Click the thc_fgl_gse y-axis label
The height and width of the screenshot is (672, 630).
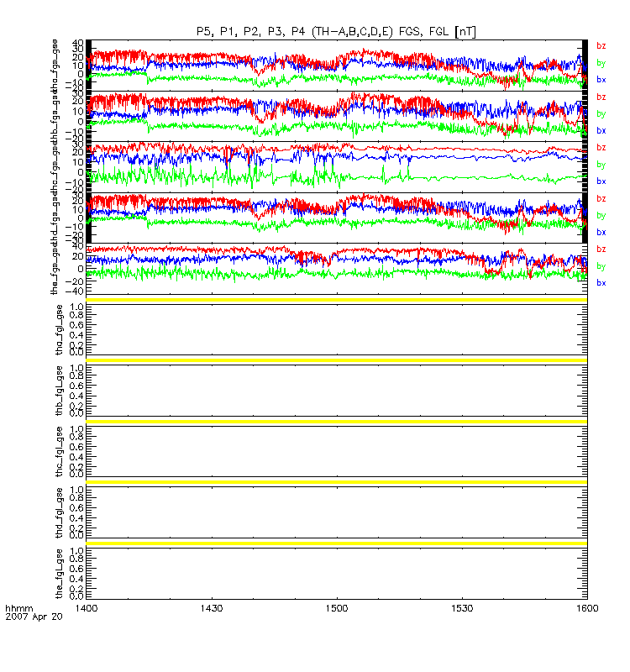pyautogui.click(x=59, y=452)
